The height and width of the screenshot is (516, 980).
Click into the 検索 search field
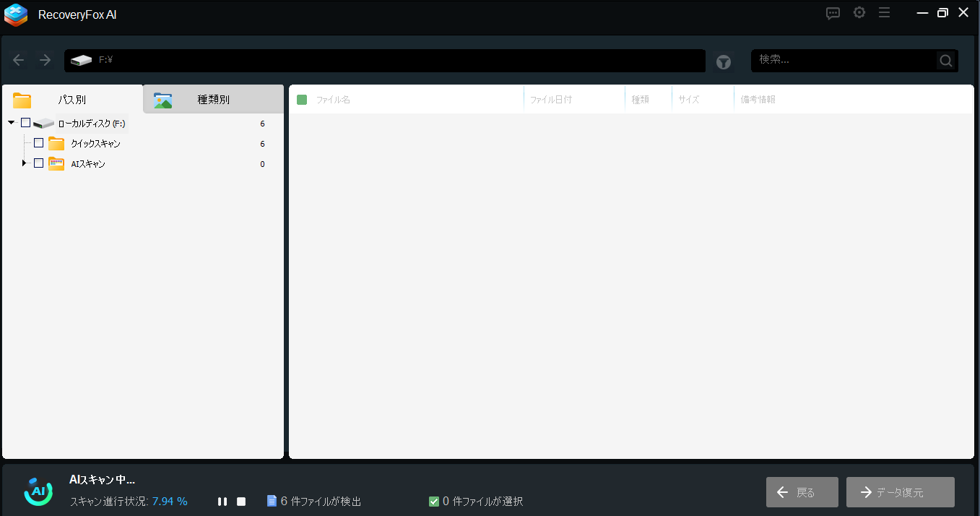[x=843, y=60]
